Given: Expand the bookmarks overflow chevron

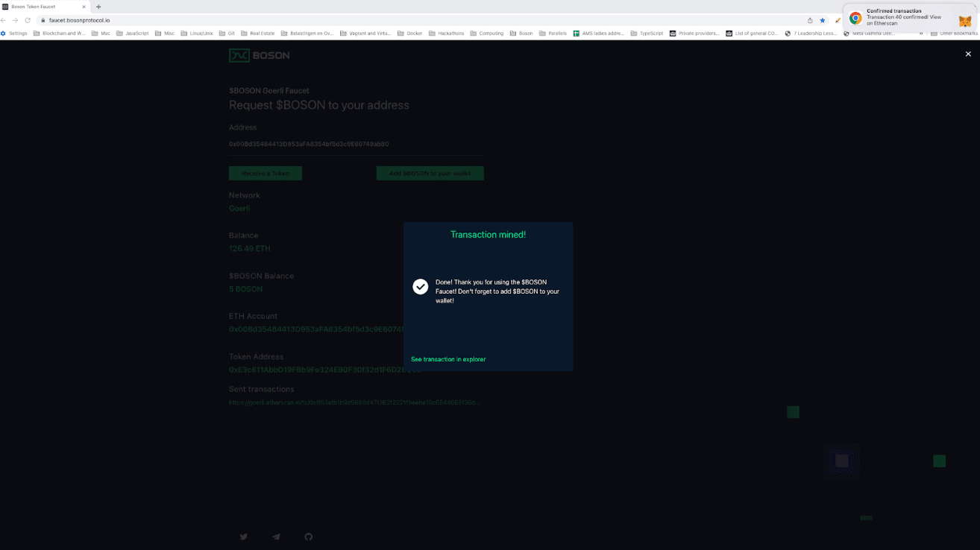Looking at the screenshot, I should tap(921, 34).
